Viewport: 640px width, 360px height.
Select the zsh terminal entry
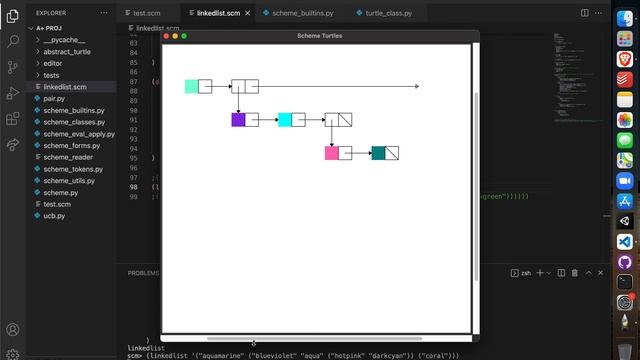521,273
